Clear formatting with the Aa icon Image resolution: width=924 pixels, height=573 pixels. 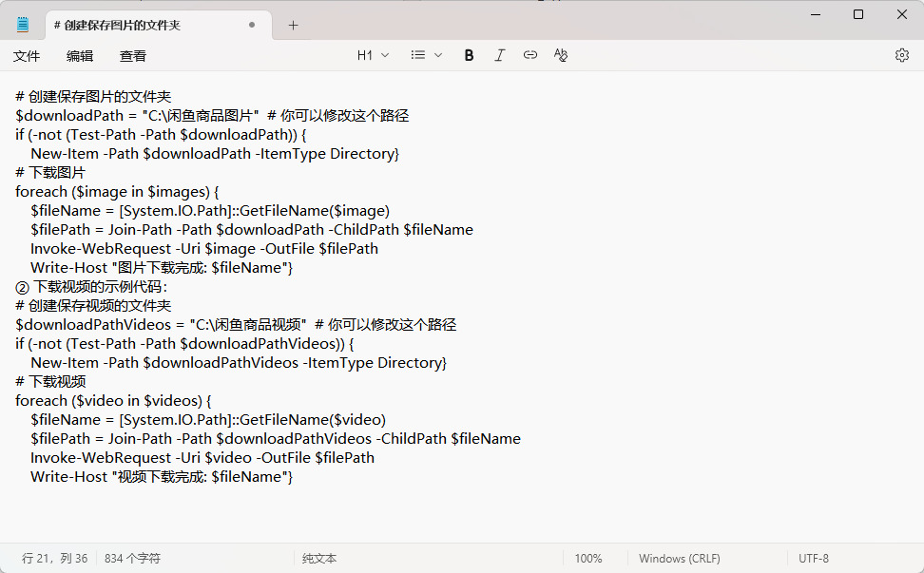(561, 55)
